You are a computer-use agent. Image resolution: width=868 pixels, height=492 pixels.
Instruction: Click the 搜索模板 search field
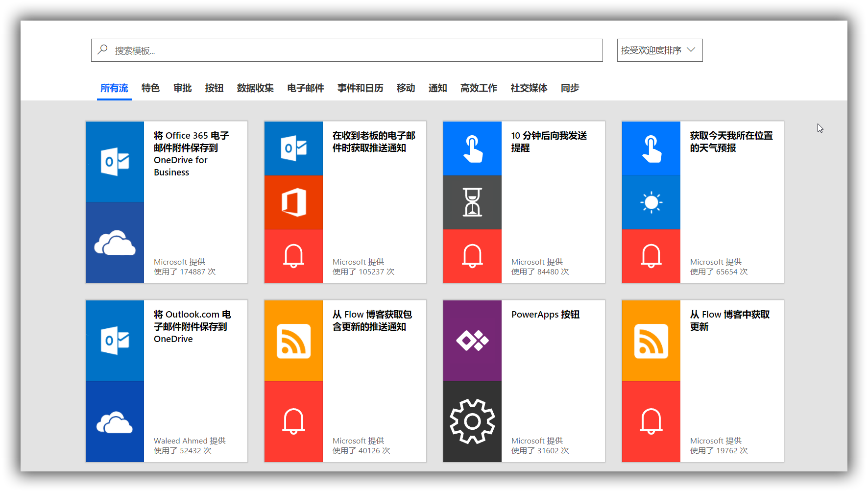347,50
